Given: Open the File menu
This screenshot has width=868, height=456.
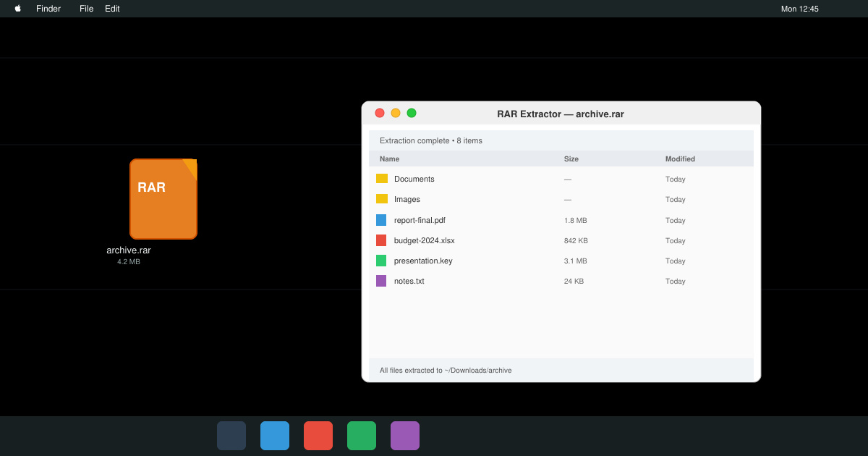Looking at the screenshot, I should coord(87,9).
